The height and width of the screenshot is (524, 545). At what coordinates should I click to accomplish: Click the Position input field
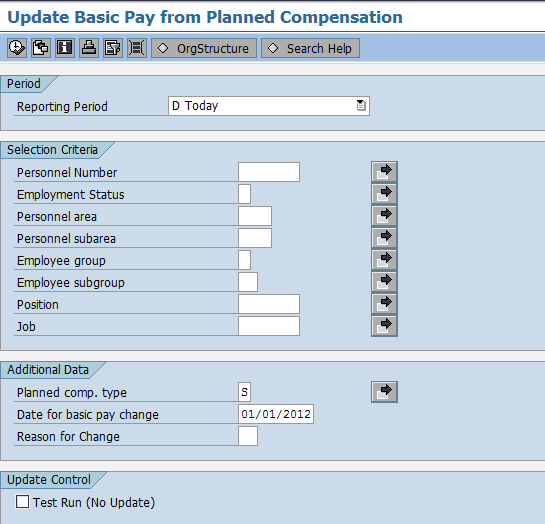click(269, 304)
